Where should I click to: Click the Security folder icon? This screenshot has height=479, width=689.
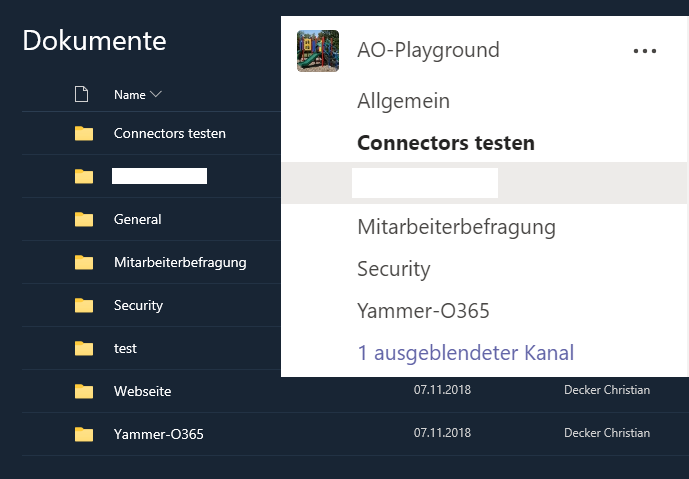click(84, 305)
